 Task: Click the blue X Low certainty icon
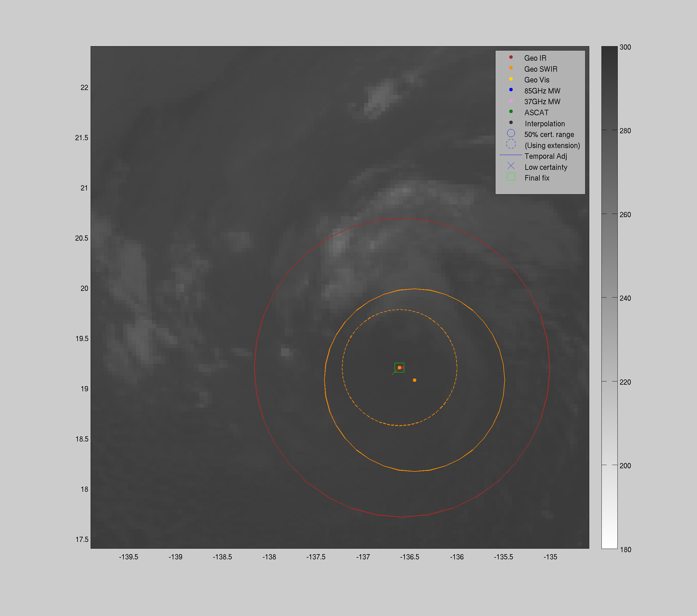click(511, 166)
